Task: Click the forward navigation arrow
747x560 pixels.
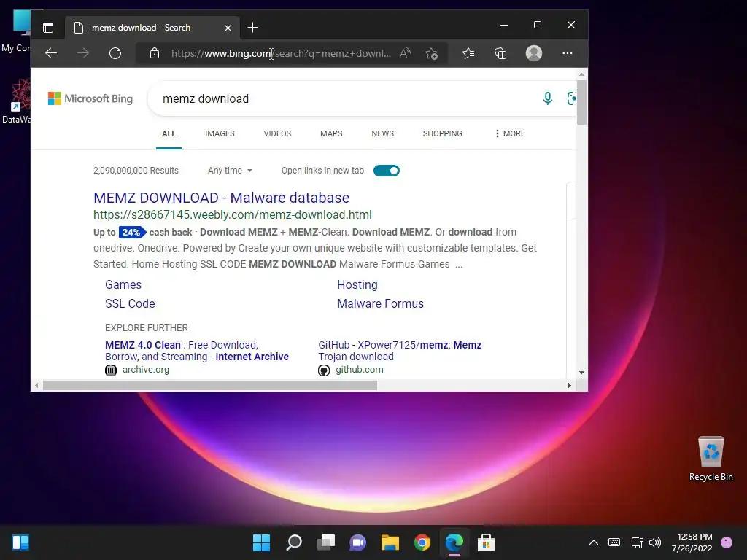Action: (83, 53)
